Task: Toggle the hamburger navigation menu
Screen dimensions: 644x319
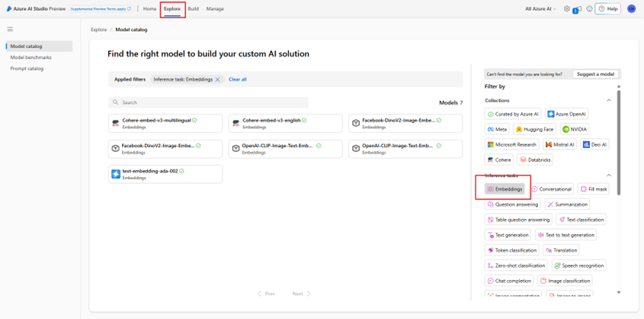Action: point(10,30)
